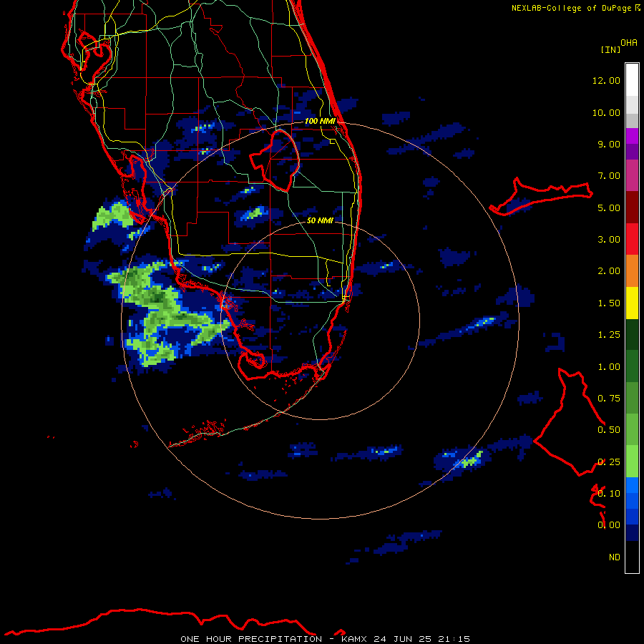
Task: Click the orange 2.00 color swatch
Action: [632, 271]
